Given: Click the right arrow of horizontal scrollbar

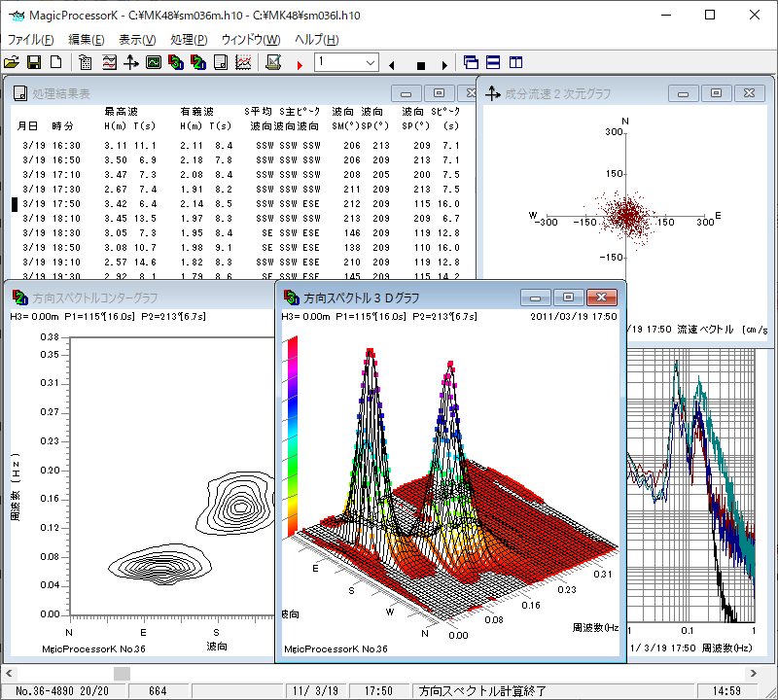Looking at the screenshot, I should (x=753, y=673).
